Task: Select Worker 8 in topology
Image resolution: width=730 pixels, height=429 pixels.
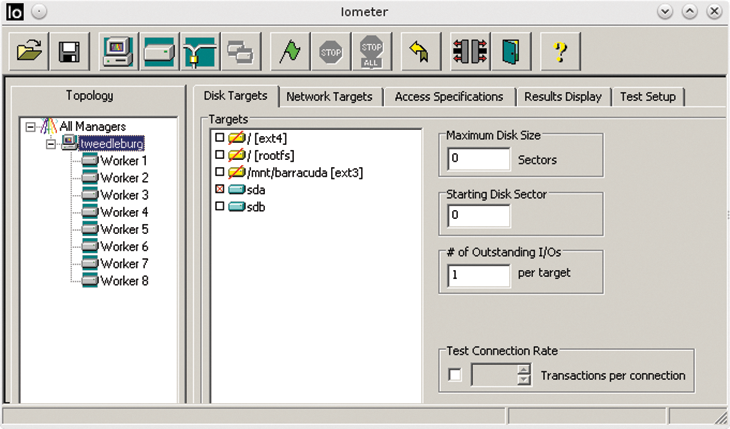Action: pyautogui.click(x=124, y=281)
